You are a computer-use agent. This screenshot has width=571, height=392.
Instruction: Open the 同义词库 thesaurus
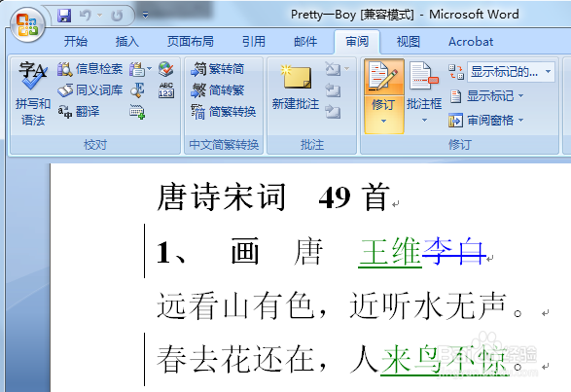tap(90, 90)
